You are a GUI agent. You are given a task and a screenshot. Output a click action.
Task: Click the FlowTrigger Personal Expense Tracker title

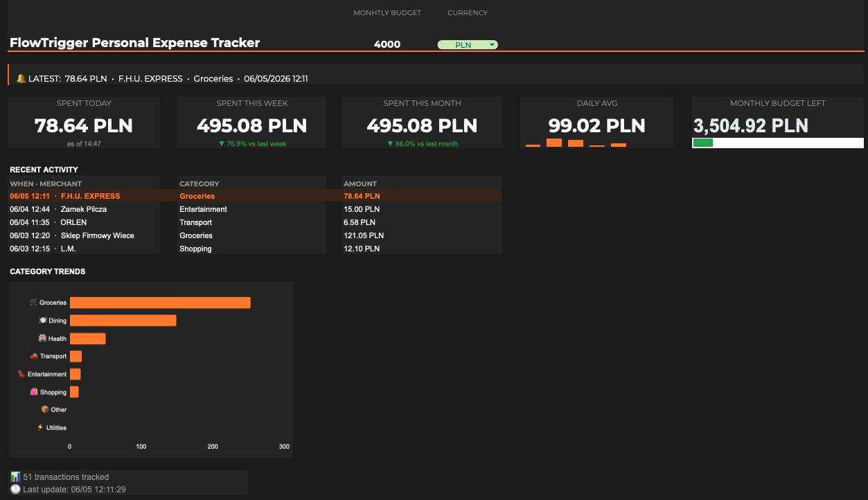[x=134, y=43]
